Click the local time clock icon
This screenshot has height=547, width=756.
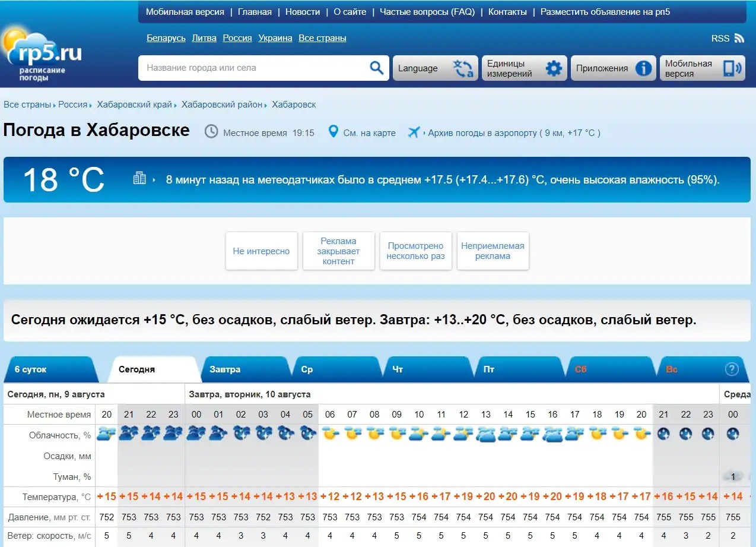pos(211,132)
